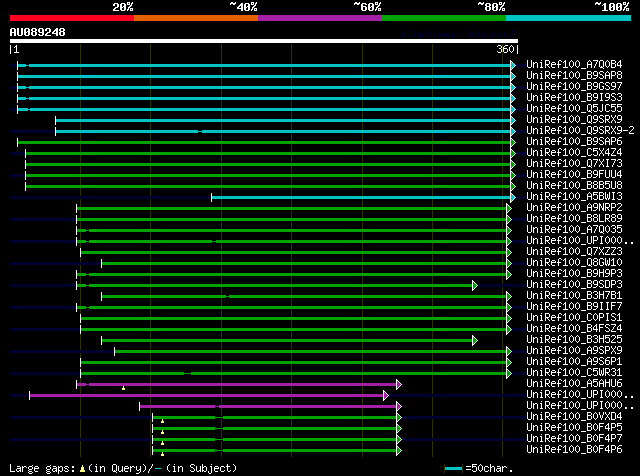The height and width of the screenshot is (476, 640).
Task: Select the UniRef100_B3H525 label
Action: [x=574, y=340]
